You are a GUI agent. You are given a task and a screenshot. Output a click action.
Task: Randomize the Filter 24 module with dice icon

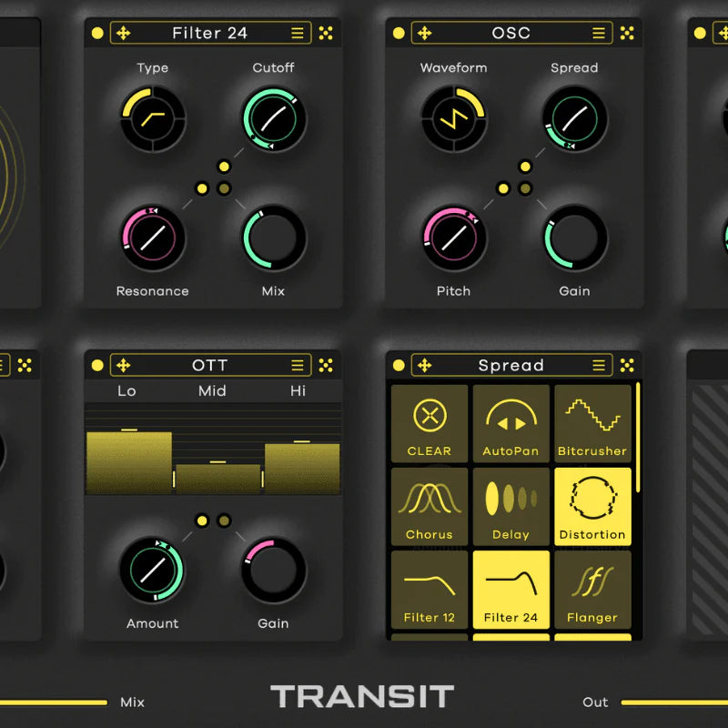pyautogui.click(x=326, y=33)
